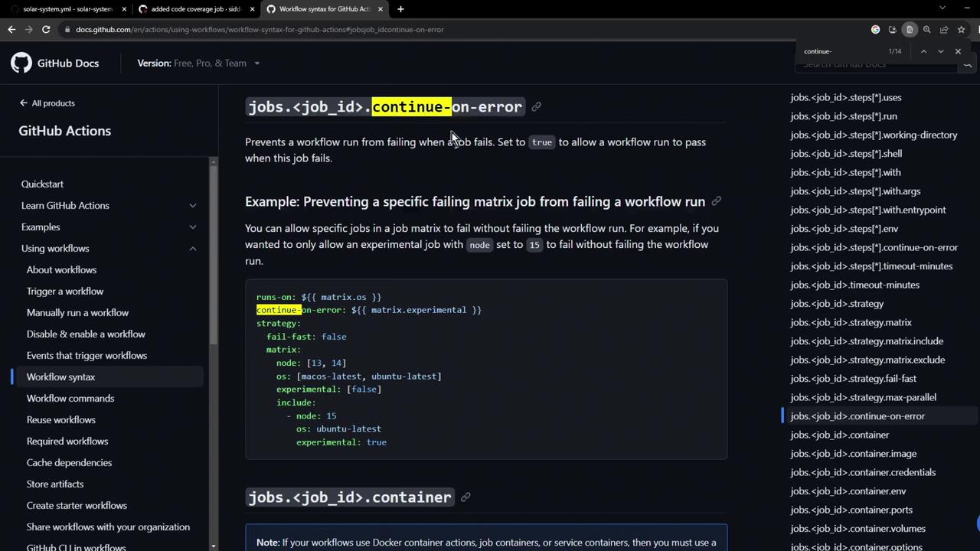The width and height of the screenshot is (980, 551).
Task: Switch to the solar-system.yml browser tab
Action: pos(67,9)
